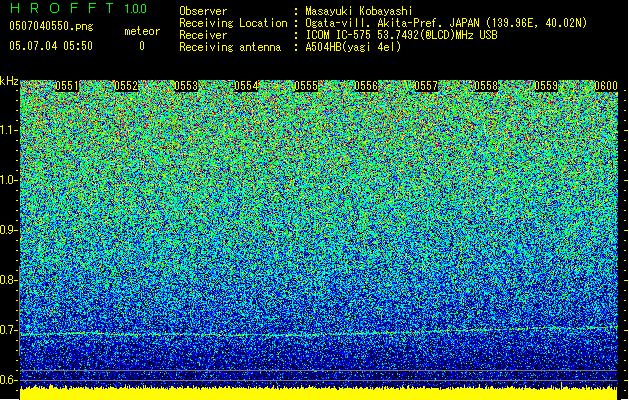Click the date stamp 05.07.04 05:50

coord(51,46)
